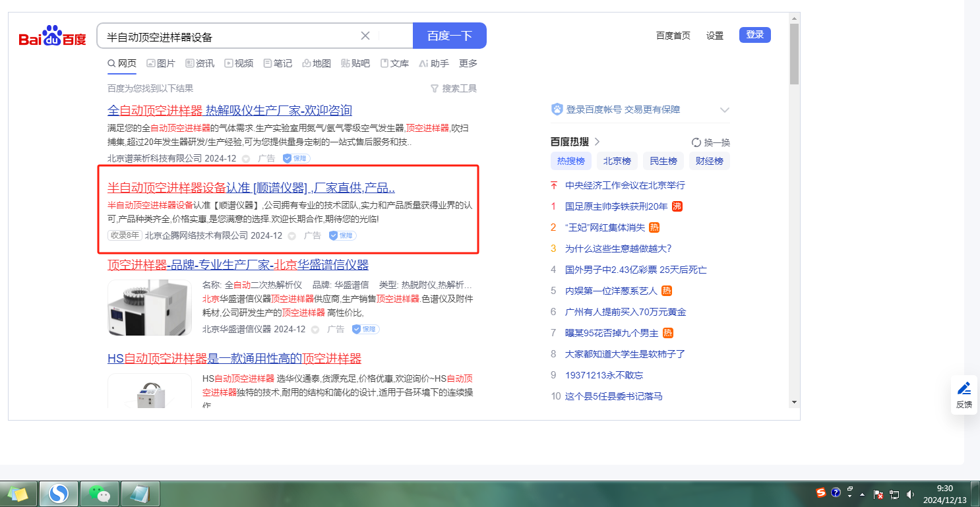Expand the arrow beside 百度热搜 heading

tap(597, 142)
